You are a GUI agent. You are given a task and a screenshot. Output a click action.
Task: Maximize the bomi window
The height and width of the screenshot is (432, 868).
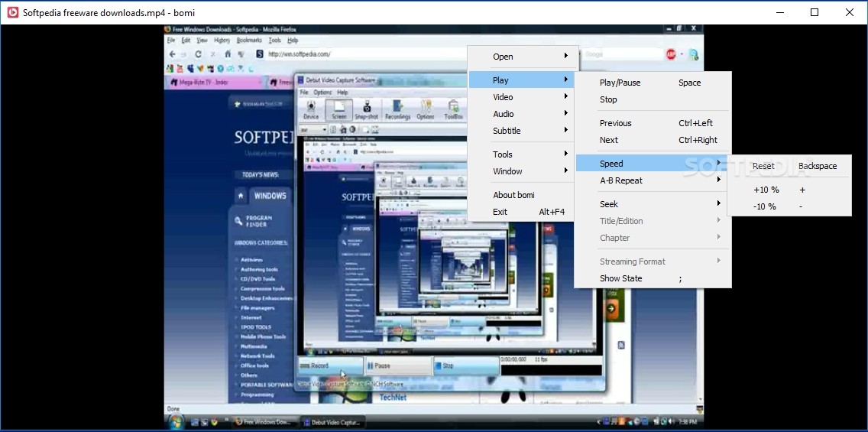[x=815, y=12]
